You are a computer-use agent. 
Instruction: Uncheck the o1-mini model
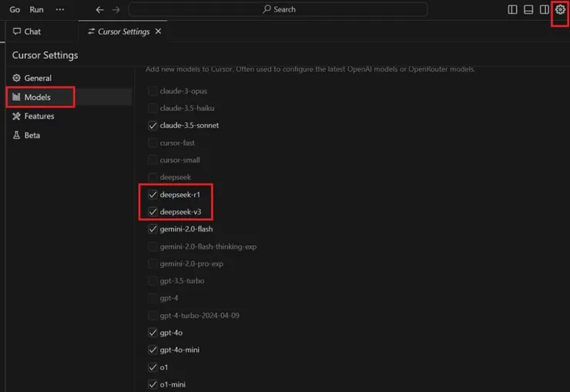(153, 384)
